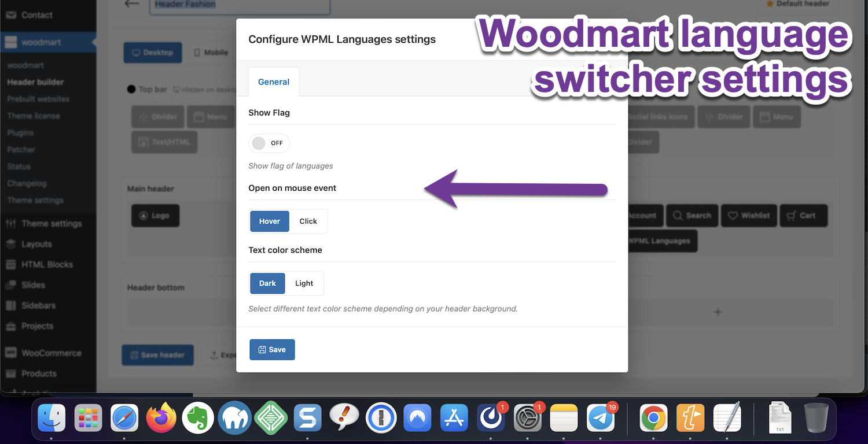Open the woodmart top-level menu item
868x444 pixels.
point(41,42)
